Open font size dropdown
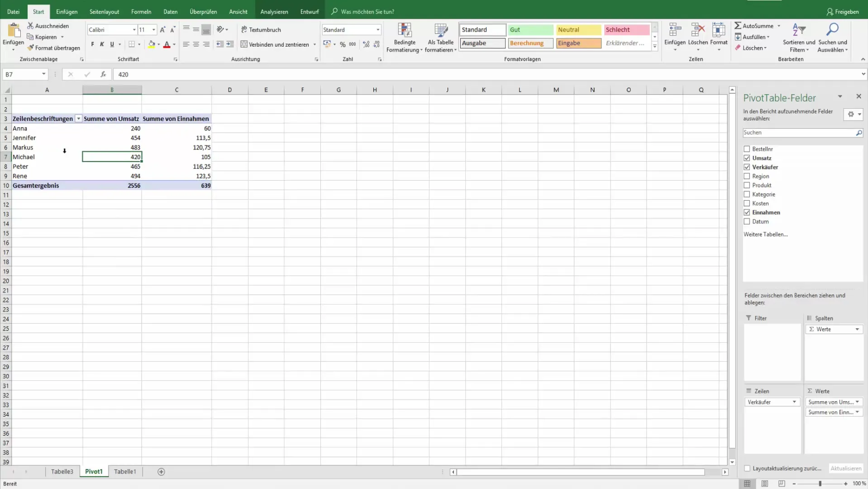This screenshot has width=868, height=489. click(x=154, y=30)
